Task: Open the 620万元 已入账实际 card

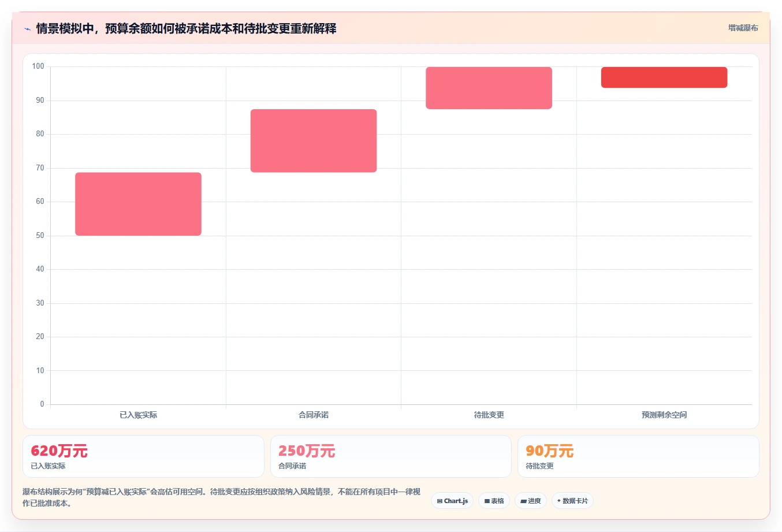Action: coord(143,456)
